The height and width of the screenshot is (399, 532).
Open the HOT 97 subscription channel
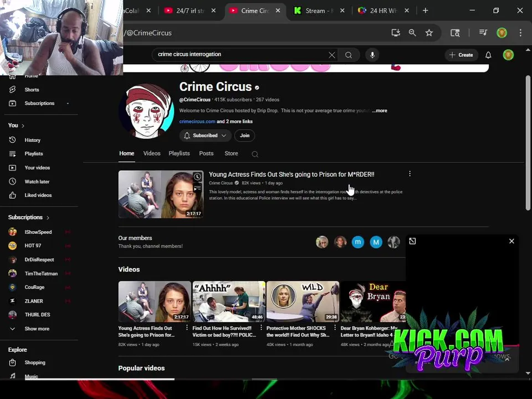33,245
